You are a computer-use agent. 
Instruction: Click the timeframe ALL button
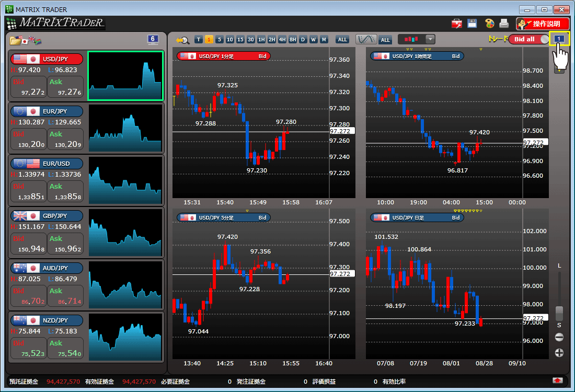pyautogui.click(x=342, y=40)
